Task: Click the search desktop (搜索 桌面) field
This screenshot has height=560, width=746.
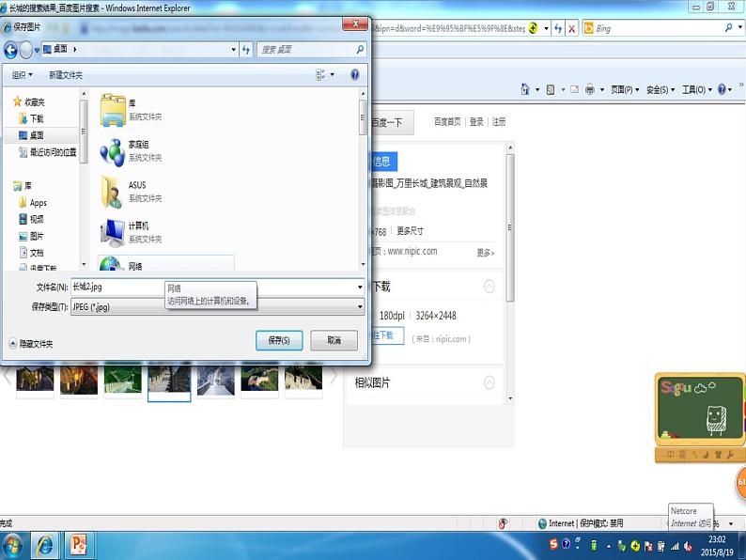Action: click(312, 50)
